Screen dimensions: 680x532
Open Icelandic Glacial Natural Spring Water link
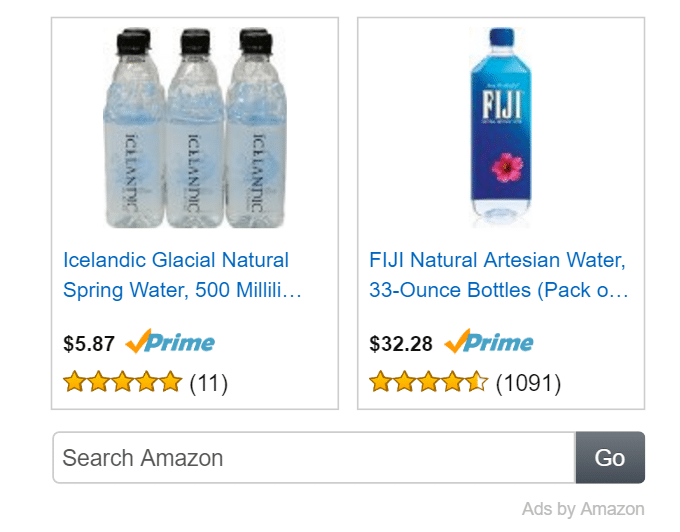pyautogui.click(x=182, y=275)
